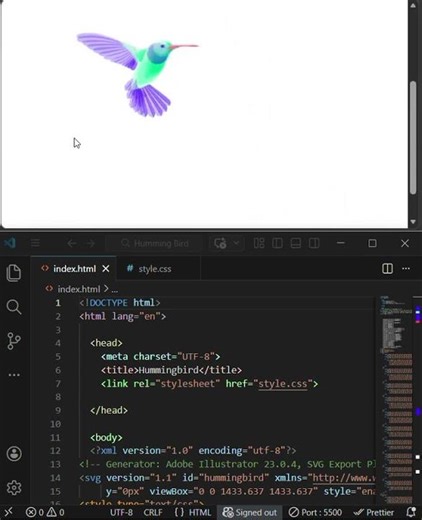This screenshot has width=422, height=520.
Task: Click the <head> opening tag on line 4
Action: (x=106, y=343)
